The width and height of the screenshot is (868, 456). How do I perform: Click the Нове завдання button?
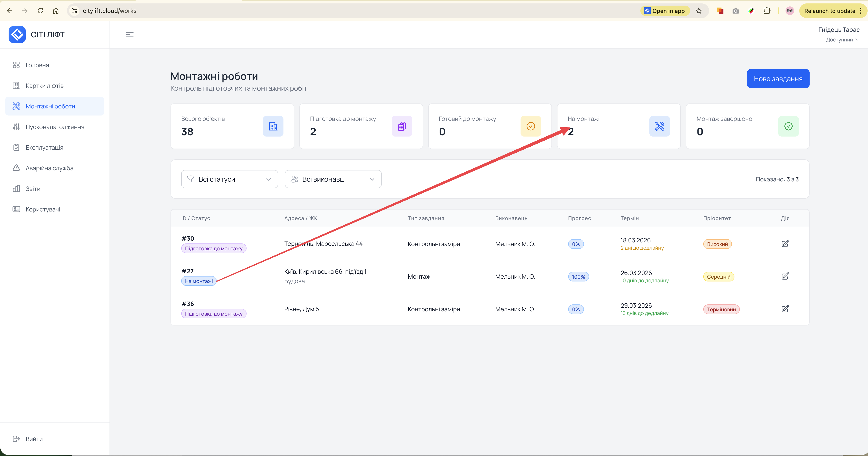778,79
